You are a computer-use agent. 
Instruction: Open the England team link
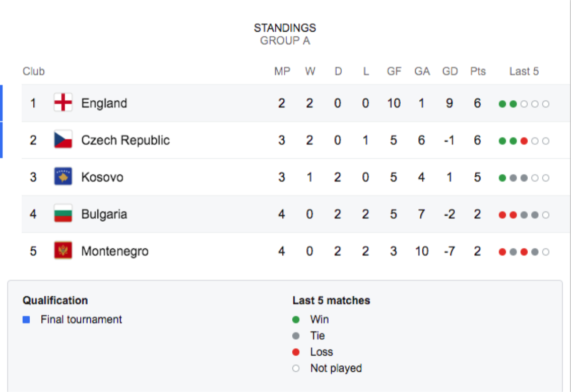point(104,103)
